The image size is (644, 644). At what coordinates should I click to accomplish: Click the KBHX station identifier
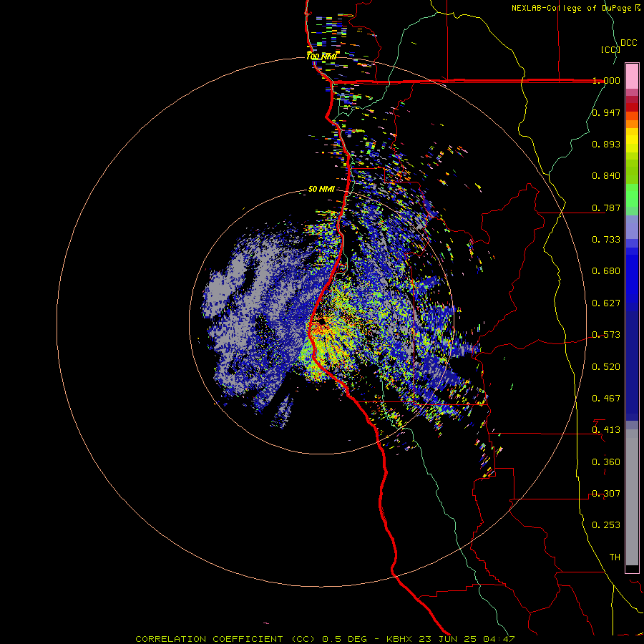pyautogui.click(x=401, y=639)
